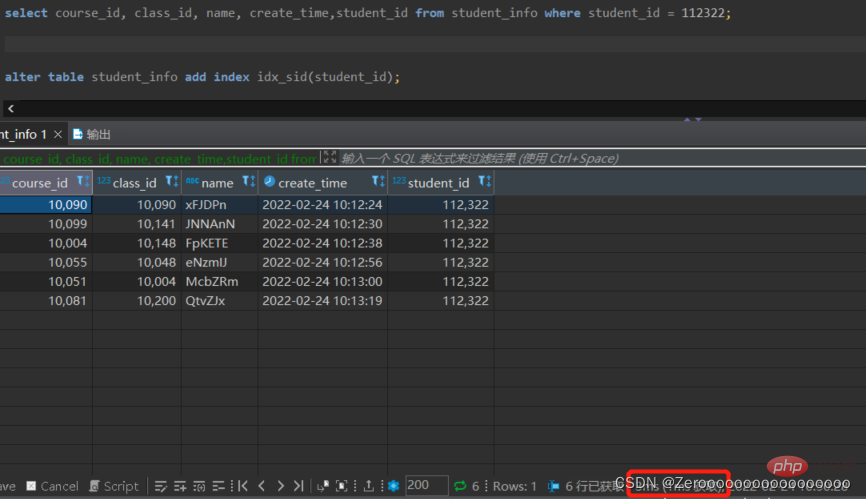Refresh results with green arrows icon

(460, 486)
